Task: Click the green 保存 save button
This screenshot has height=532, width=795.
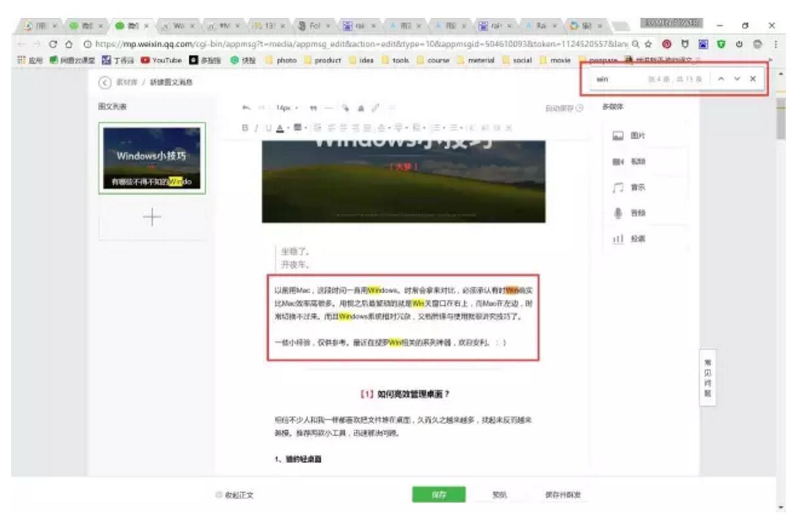Action: 439,495
